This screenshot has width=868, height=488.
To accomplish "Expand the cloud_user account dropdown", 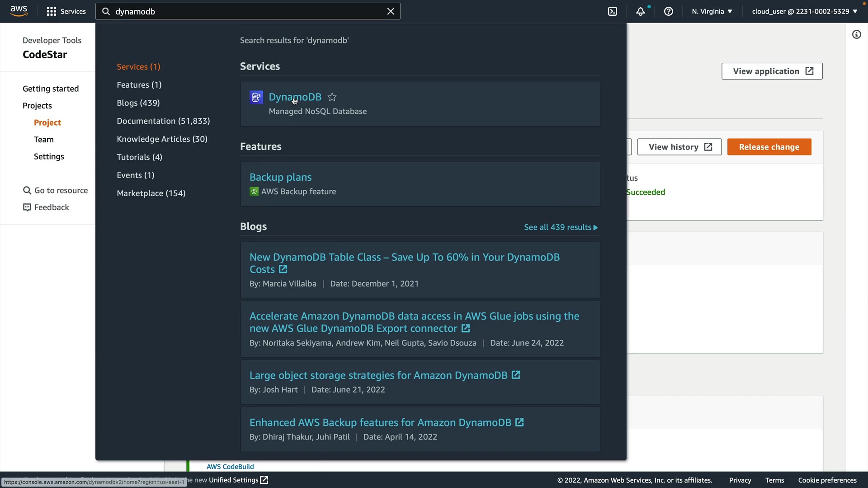I will [x=804, y=11].
